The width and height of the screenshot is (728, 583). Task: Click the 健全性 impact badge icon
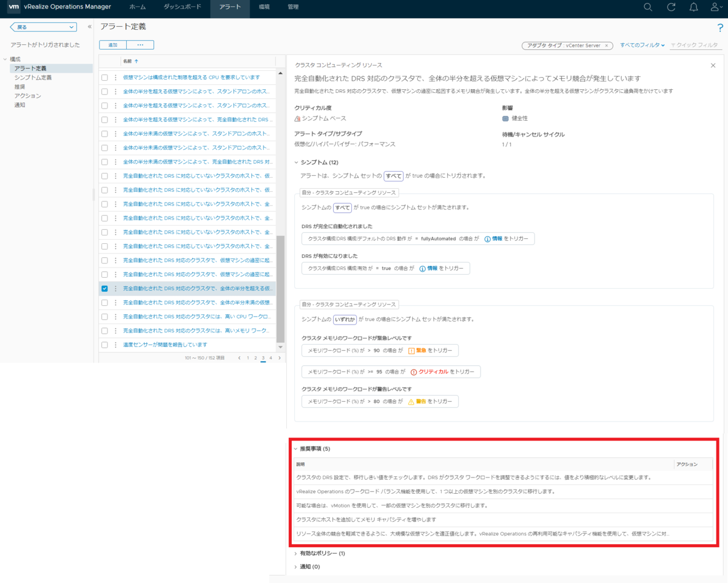[505, 118]
